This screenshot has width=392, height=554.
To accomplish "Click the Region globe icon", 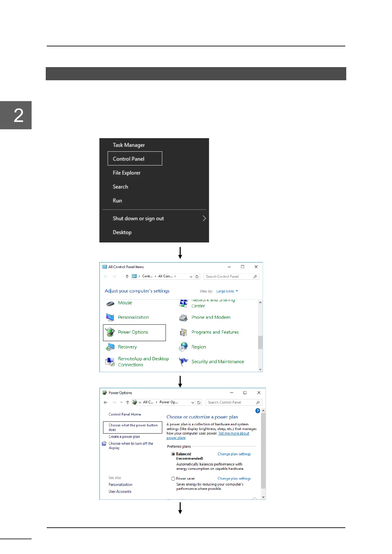I will [183, 347].
